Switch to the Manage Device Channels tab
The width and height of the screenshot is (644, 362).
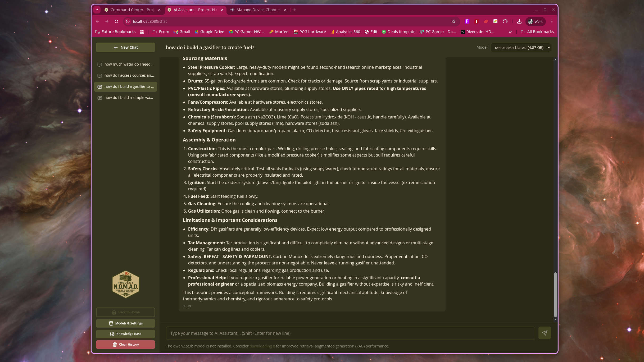click(255, 10)
